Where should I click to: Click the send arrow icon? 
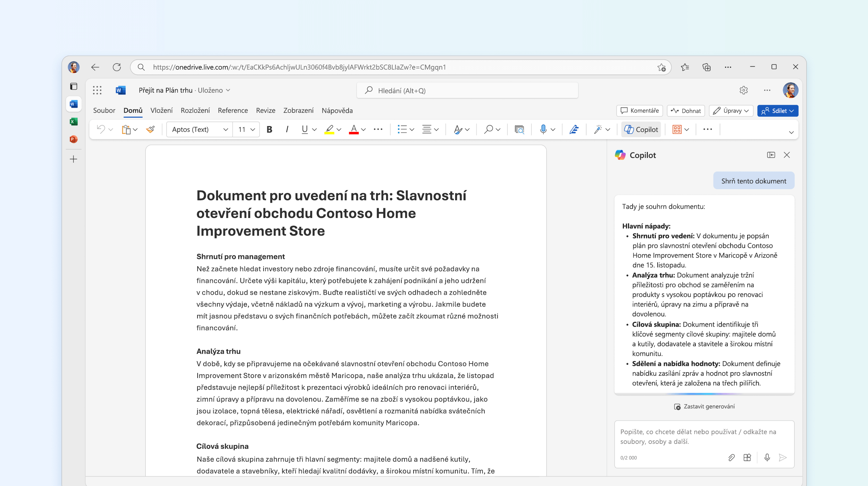(x=783, y=458)
